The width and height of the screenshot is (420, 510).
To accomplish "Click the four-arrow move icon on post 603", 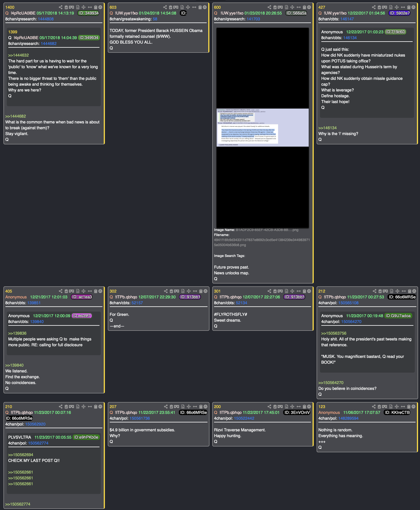I will (x=188, y=7).
